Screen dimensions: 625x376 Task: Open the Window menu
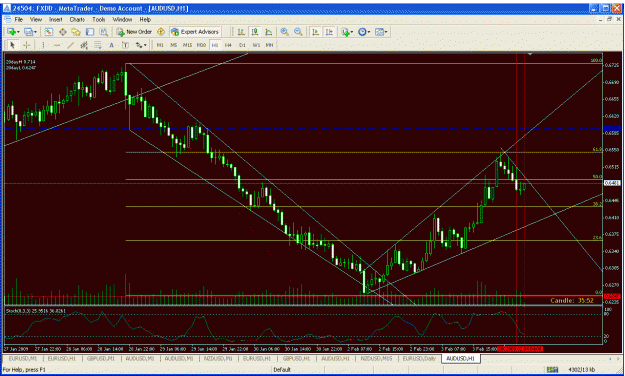click(x=122, y=19)
